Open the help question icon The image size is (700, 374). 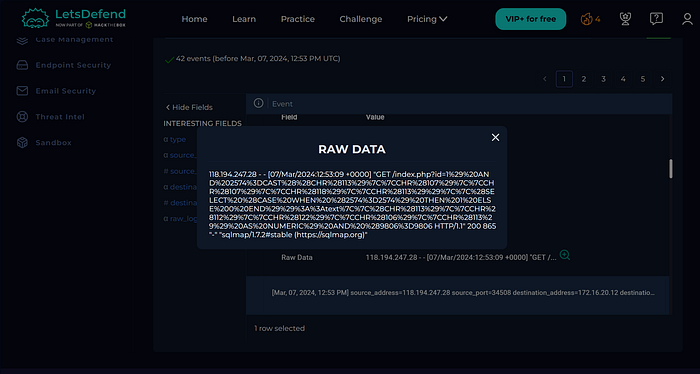(x=656, y=19)
